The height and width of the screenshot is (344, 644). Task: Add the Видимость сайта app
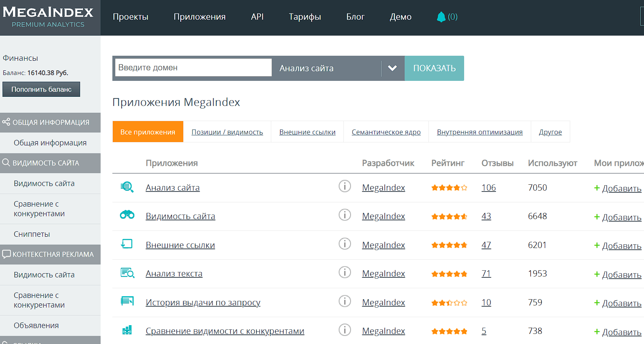618,217
